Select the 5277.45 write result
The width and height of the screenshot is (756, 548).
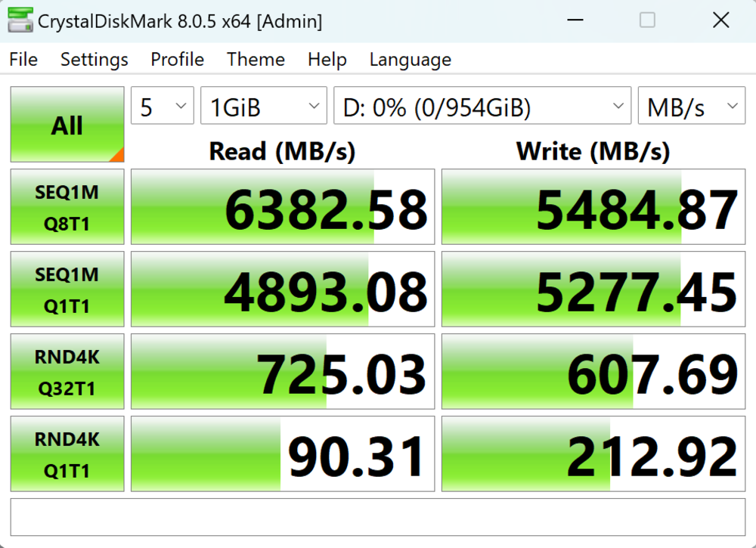pyautogui.click(x=593, y=289)
